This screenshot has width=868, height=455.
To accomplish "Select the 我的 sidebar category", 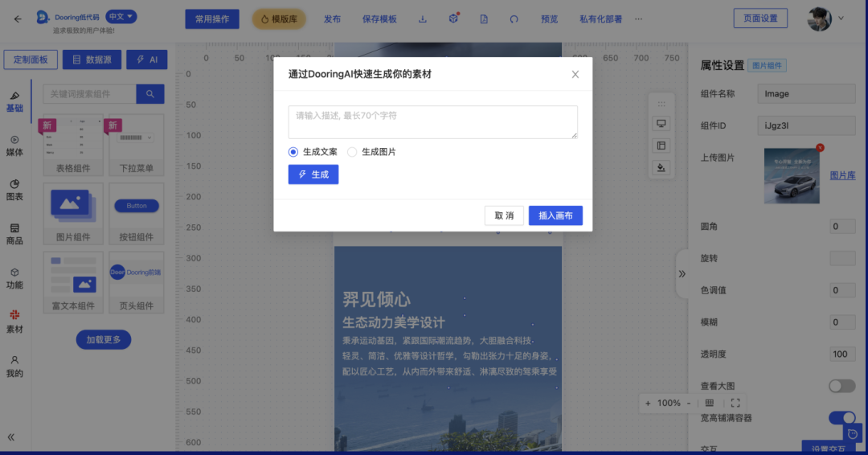I will click(x=14, y=367).
